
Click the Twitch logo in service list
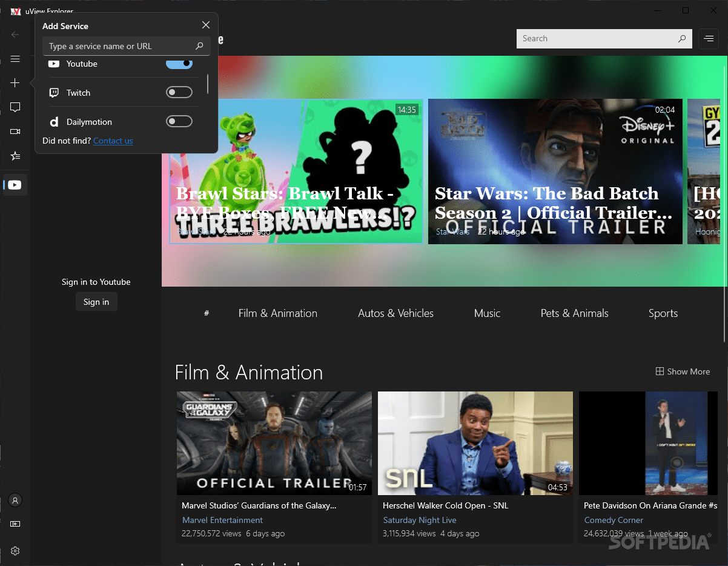[x=54, y=93]
